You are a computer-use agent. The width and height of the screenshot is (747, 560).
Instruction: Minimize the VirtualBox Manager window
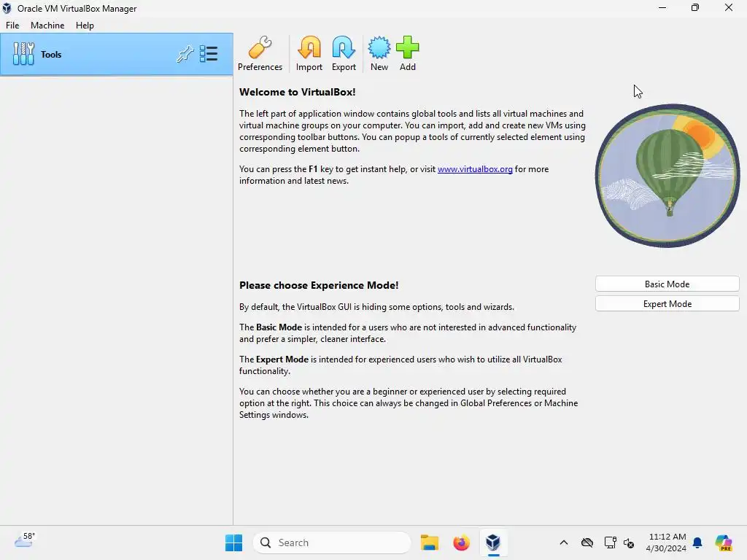tap(662, 7)
